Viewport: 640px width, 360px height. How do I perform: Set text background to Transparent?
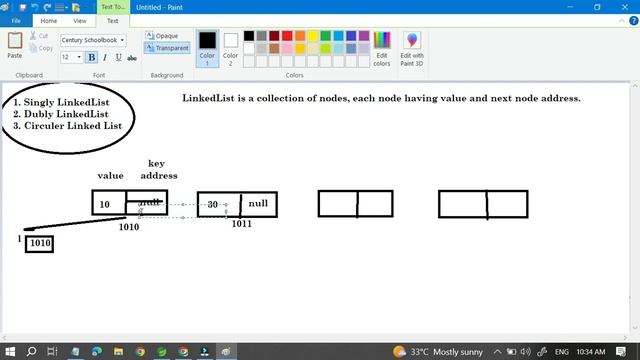point(167,48)
